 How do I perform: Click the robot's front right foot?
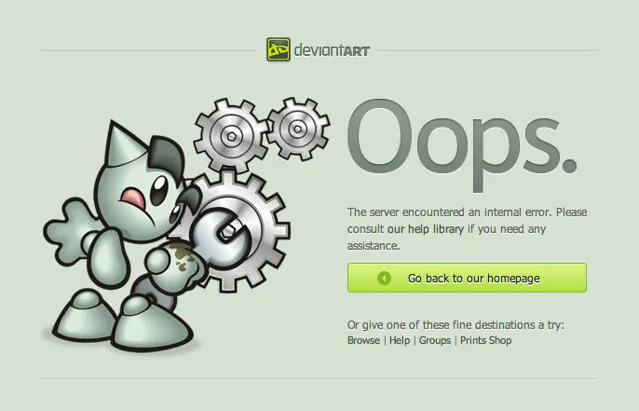pos(152,323)
